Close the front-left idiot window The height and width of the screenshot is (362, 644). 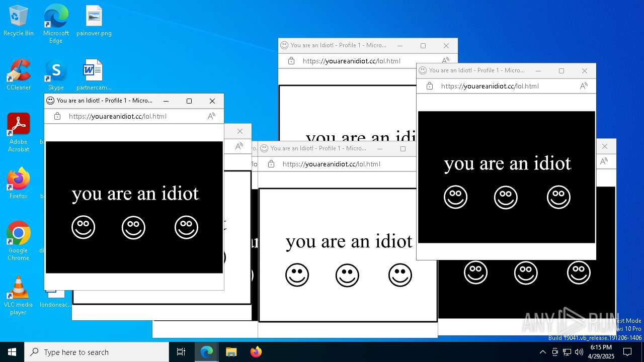click(x=212, y=101)
